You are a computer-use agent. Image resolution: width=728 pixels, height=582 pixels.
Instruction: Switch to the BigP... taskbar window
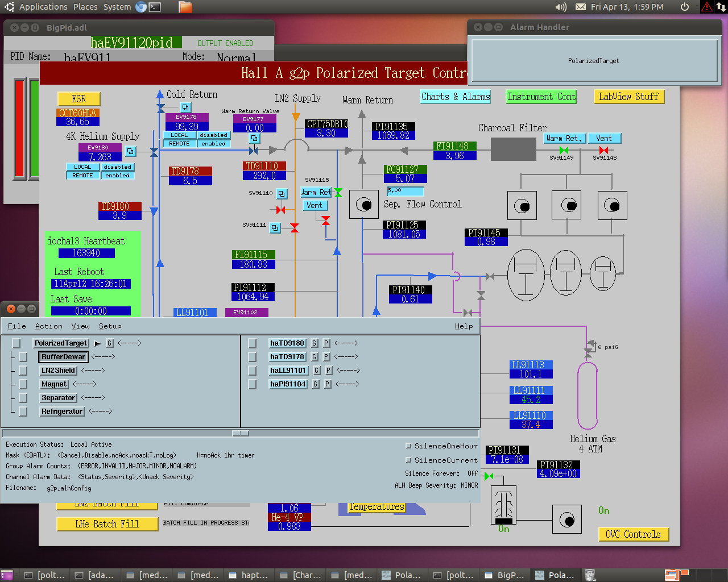click(505, 575)
